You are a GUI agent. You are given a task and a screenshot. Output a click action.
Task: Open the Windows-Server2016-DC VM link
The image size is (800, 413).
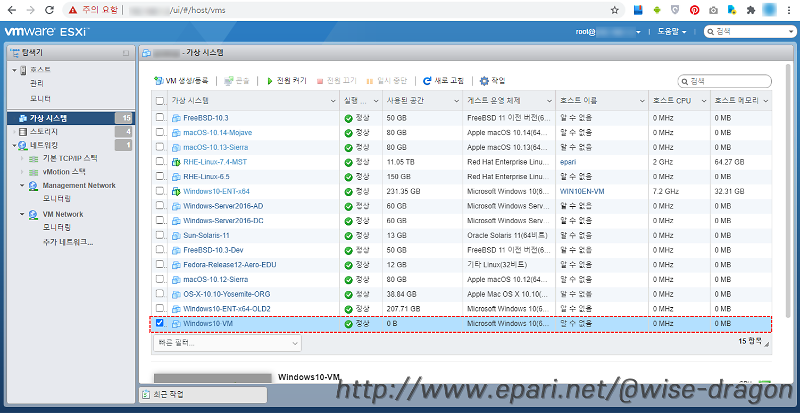[x=223, y=221]
